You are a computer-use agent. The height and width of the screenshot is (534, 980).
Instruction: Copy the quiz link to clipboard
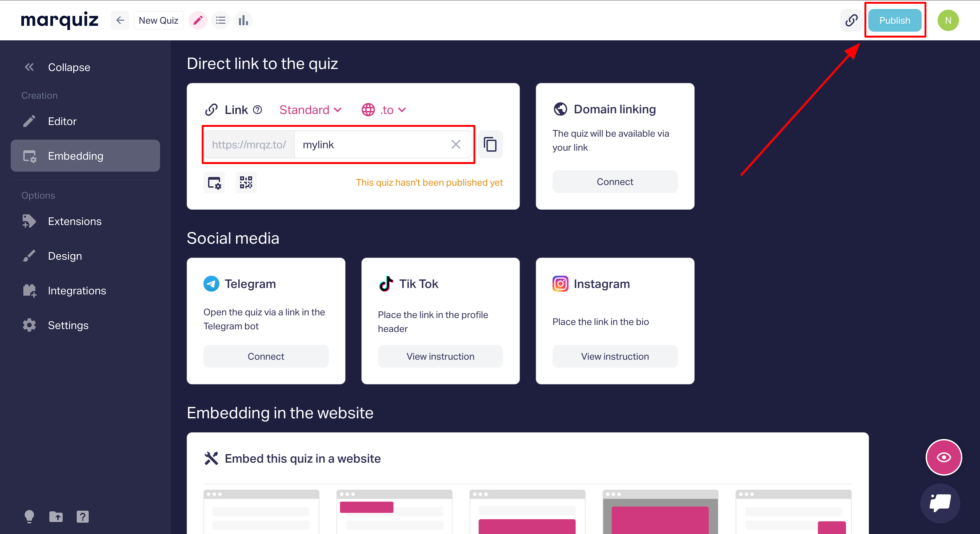490,145
